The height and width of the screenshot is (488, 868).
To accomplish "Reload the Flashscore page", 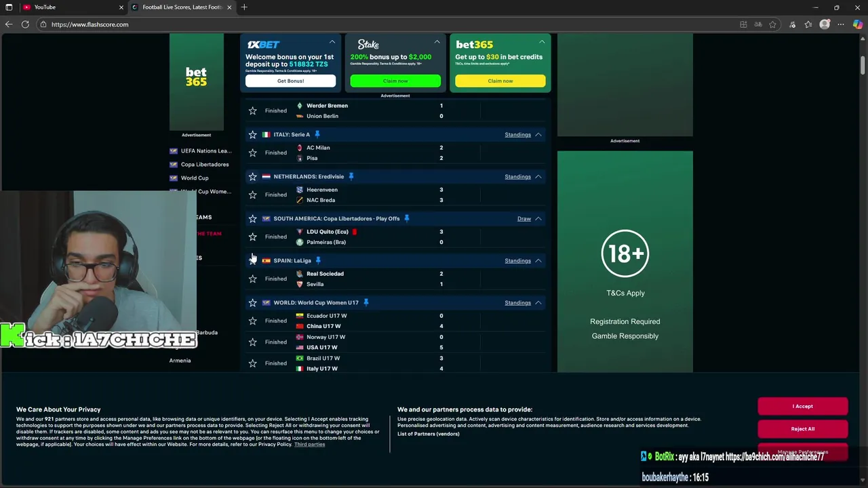I will [25, 24].
